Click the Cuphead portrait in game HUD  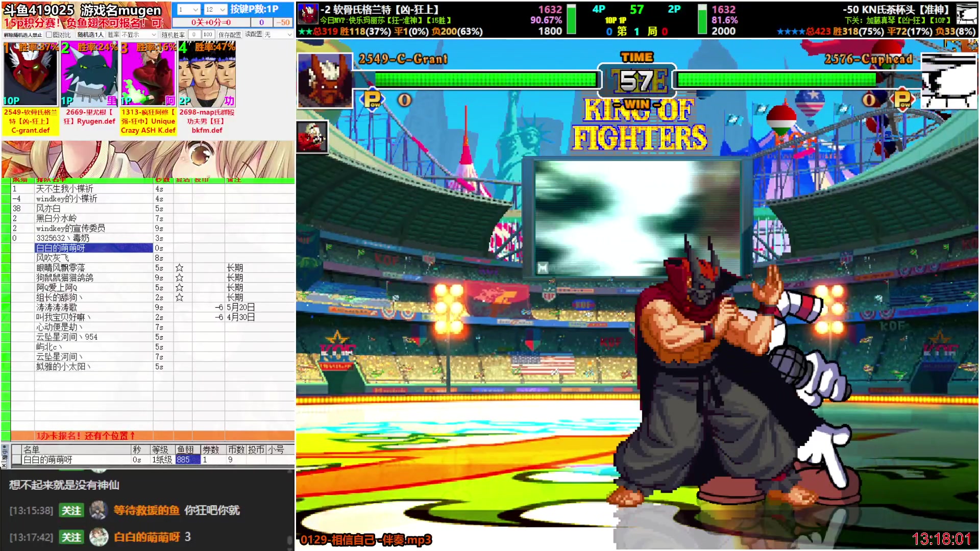[x=949, y=82]
